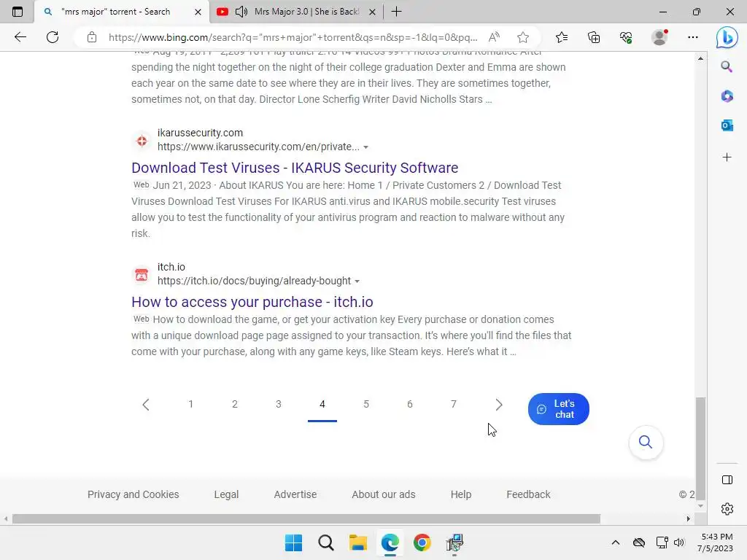
Task: Go to results page 1
Action: [x=190, y=404]
